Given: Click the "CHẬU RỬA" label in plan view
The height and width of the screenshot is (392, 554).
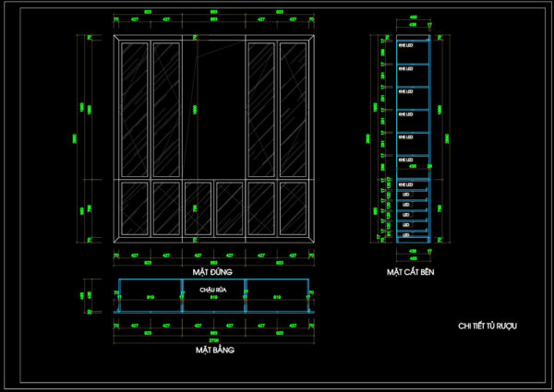Looking at the screenshot, I should (x=213, y=290).
